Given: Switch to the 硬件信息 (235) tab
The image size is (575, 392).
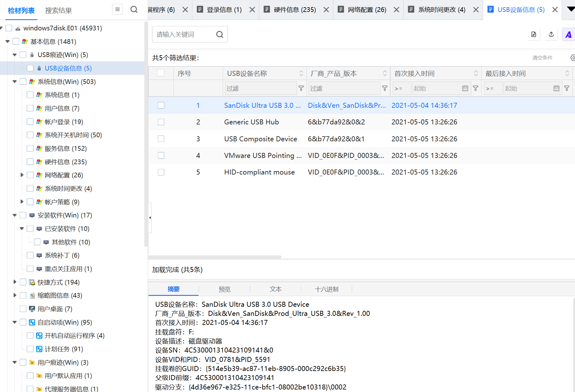Looking at the screenshot, I should [295, 10].
